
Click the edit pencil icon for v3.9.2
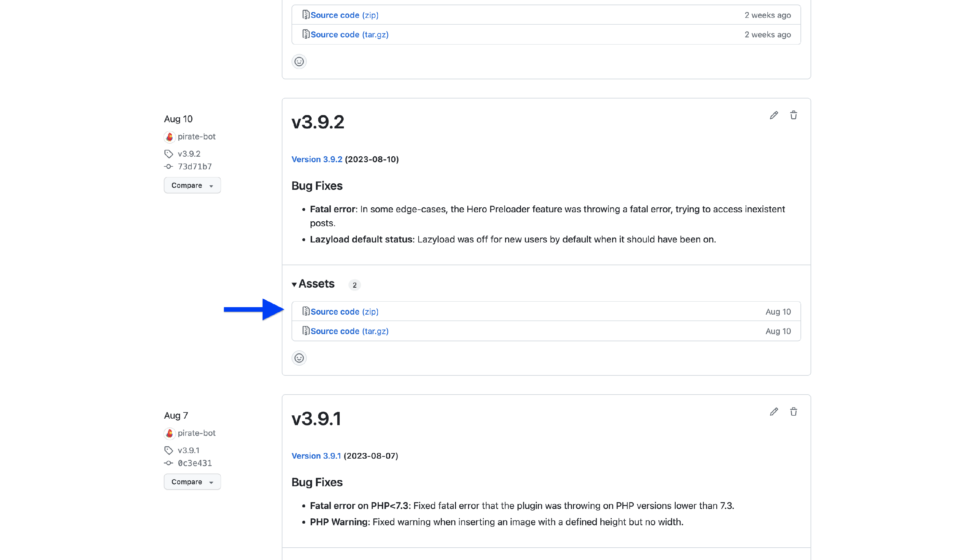773,115
